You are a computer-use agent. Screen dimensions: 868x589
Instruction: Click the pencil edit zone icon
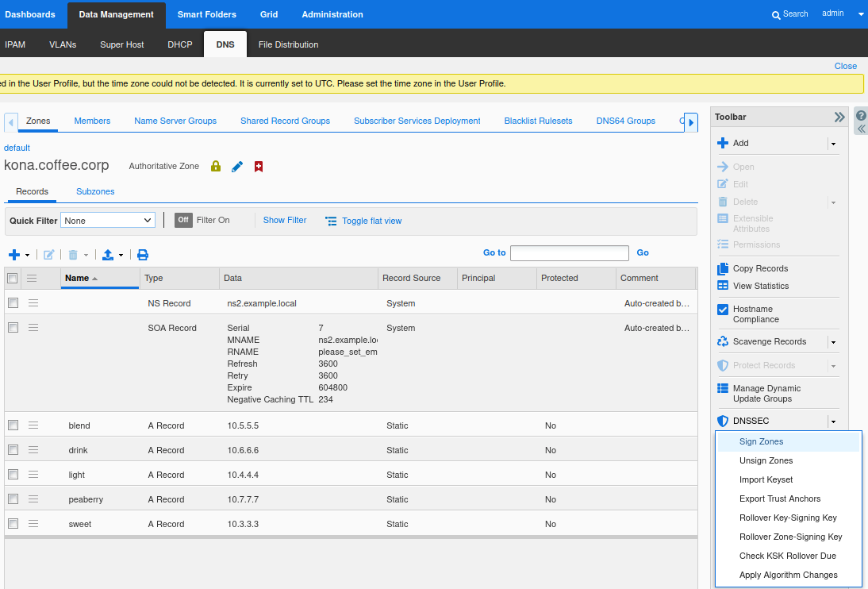click(x=236, y=167)
